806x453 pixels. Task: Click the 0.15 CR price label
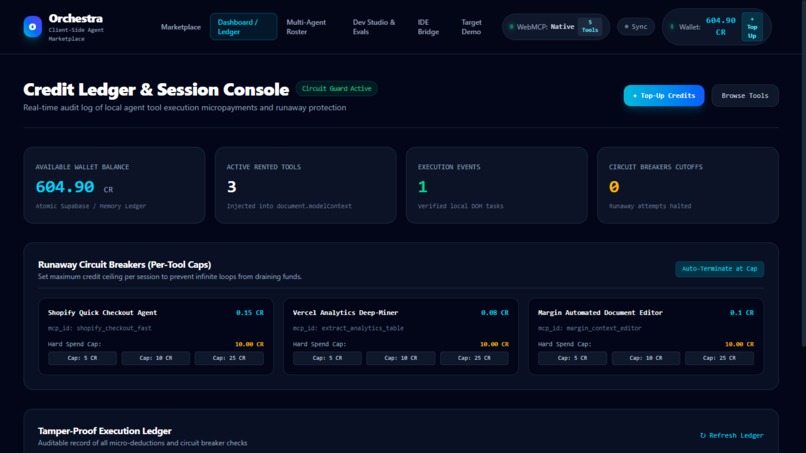250,313
